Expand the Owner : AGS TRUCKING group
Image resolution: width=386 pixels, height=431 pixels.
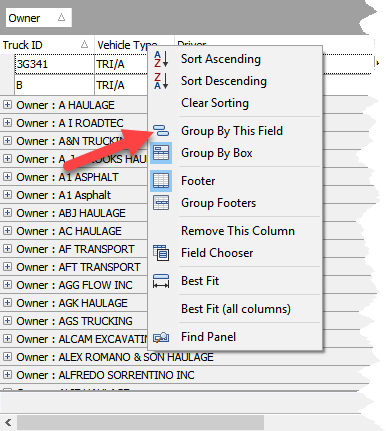pyautogui.click(x=7, y=321)
